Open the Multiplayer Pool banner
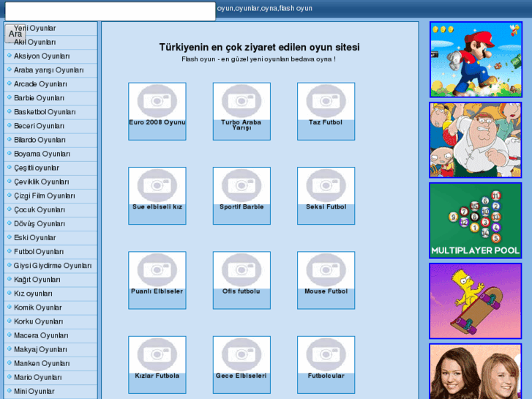Viewport: 532px width, 399px height. 476,220
